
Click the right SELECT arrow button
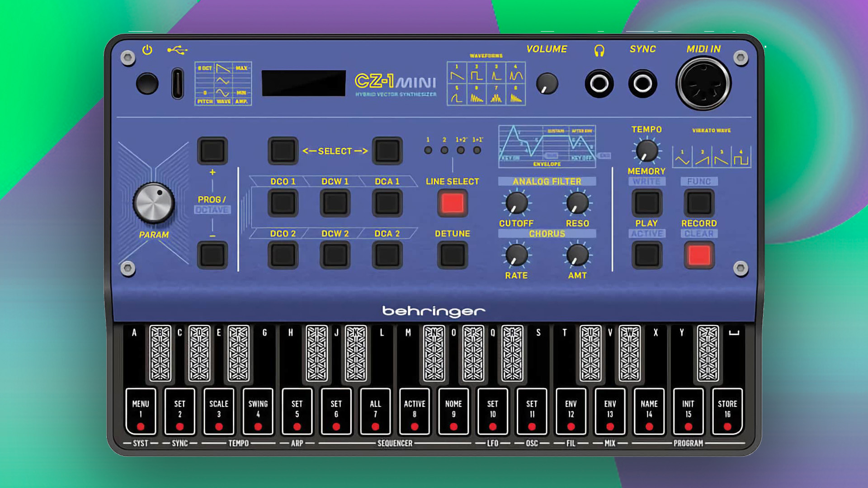[x=387, y=151]
